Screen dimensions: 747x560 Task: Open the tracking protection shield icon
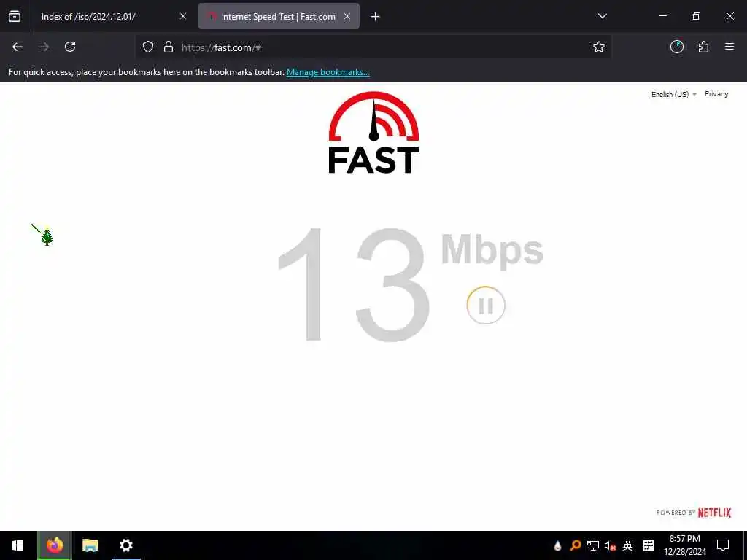[148, 47]
